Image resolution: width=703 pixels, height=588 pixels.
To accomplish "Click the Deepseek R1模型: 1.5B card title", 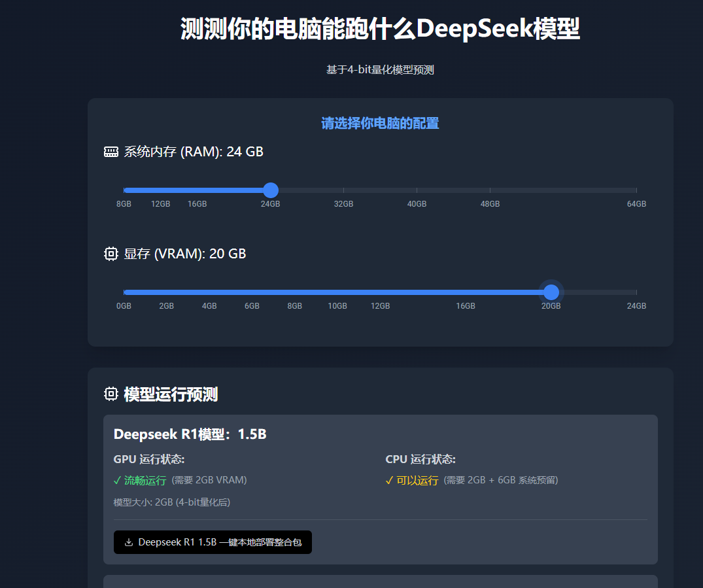I will pos(190,434).
